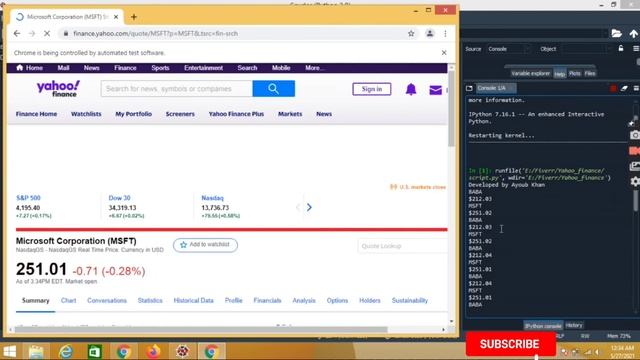This screenshot has height=360, width=640.
Task: Go back with Chrome's back arrow
Action: pos(17,33)
